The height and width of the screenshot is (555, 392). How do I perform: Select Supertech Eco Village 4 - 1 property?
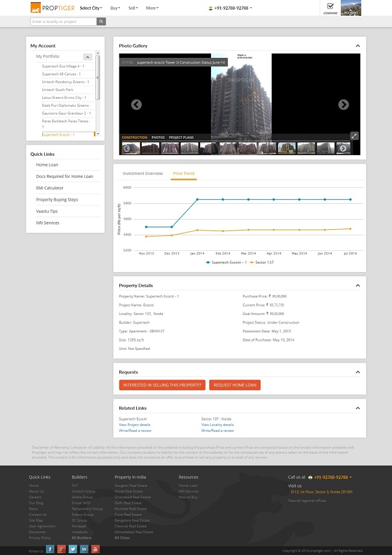[x=63, y=66]
